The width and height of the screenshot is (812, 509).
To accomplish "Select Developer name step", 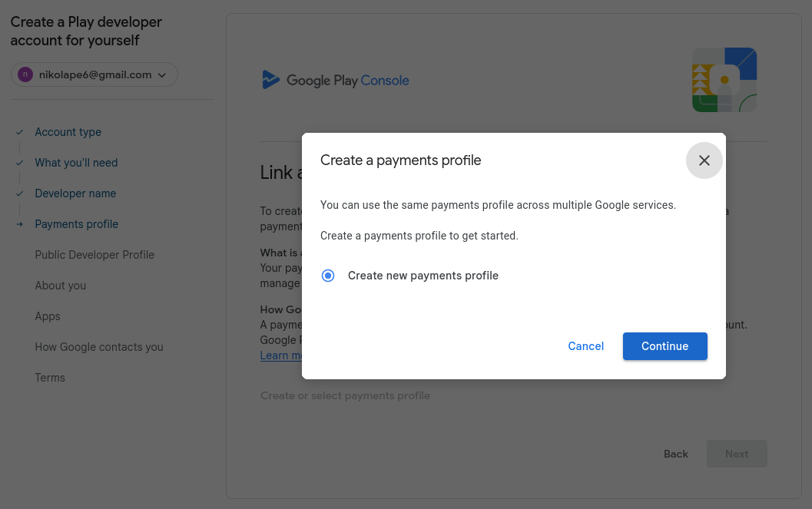I will [75, 193].
